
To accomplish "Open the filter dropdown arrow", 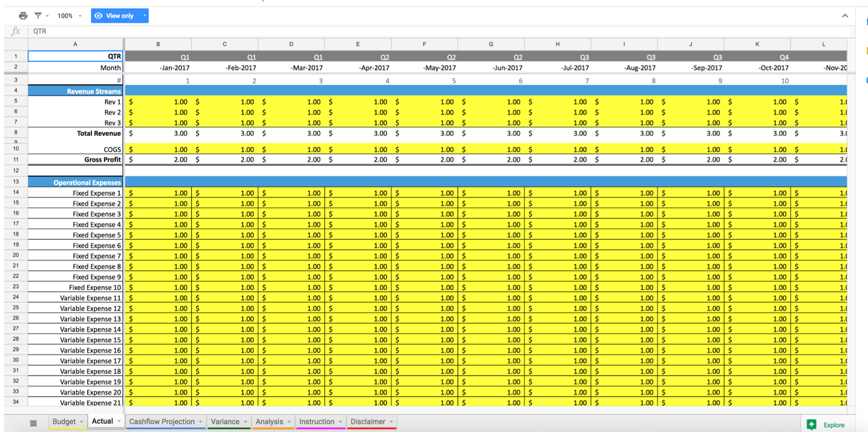I will point(47,16).
